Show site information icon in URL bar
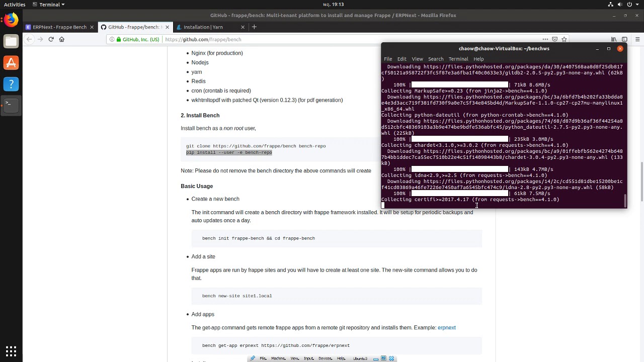This screenshot has width=644, height=362. (112, 39)
